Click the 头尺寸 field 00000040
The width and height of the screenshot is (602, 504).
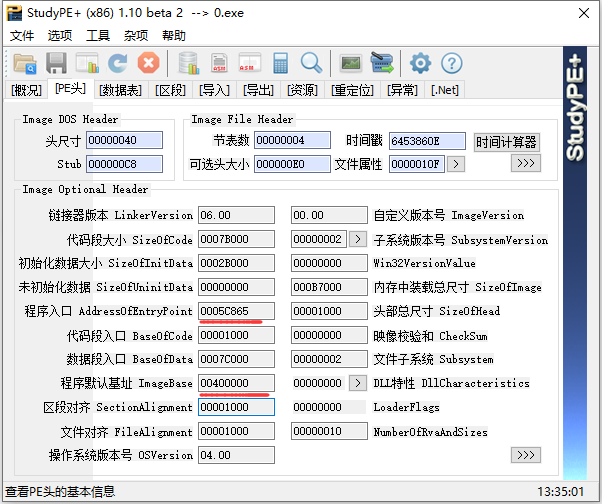124,140
